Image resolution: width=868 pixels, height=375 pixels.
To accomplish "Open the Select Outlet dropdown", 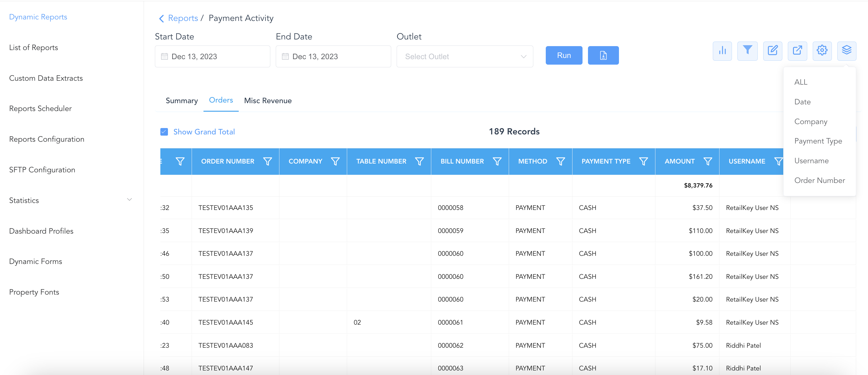I will point(464,56).
